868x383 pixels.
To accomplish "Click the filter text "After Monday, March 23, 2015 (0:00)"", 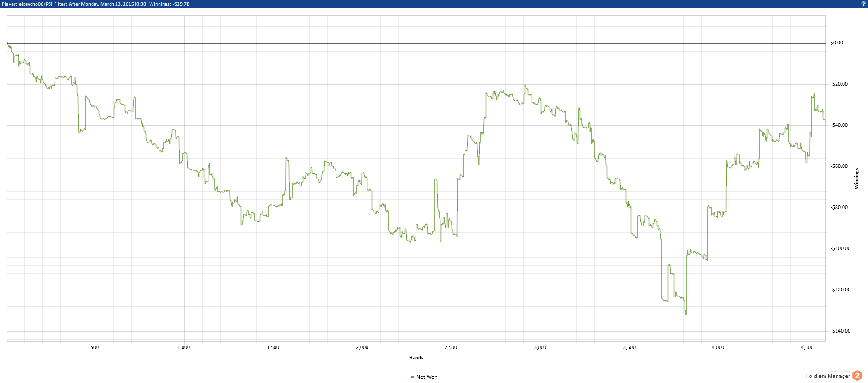I will pos(108,4).
